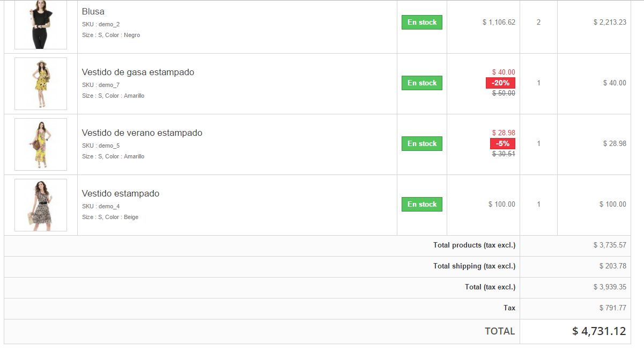This screenshot has height=349, width=644.
Task: Select the Tax amount $ 791.77
Action: pyautogui.click(x=612, y=308)
